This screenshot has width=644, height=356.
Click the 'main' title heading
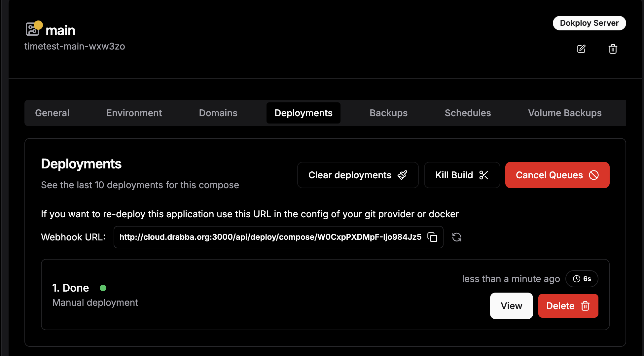tap(60, 30)
